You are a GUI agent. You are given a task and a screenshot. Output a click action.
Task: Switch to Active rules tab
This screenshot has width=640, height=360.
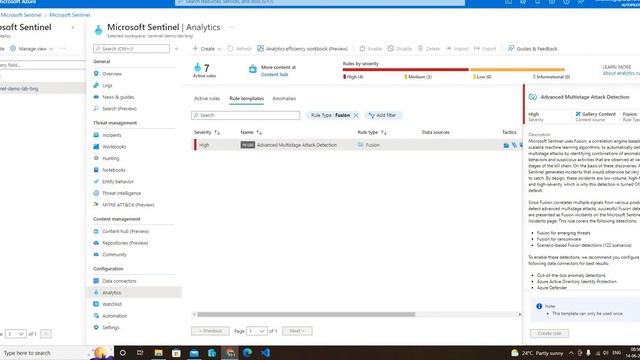(x=207, y=98)
